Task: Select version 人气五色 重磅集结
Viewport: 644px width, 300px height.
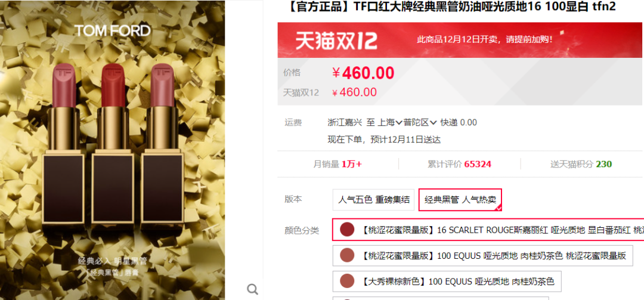Action: tap(373, 200)
